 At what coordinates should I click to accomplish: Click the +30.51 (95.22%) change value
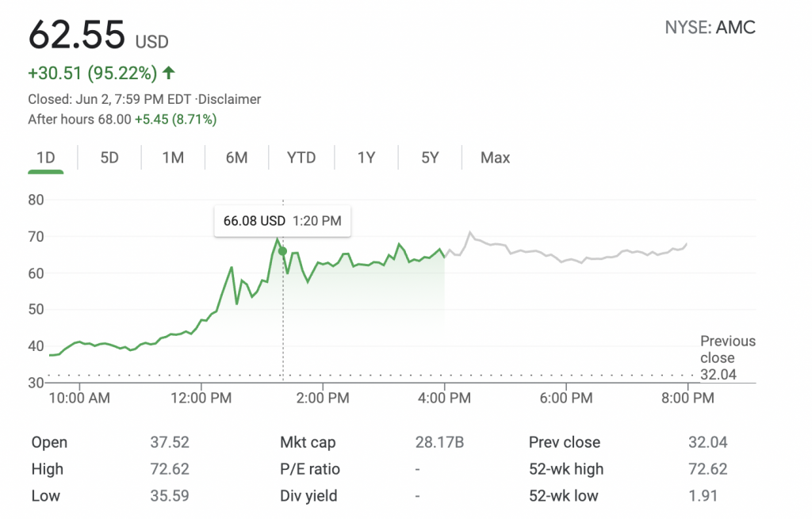tap(92, 73)
